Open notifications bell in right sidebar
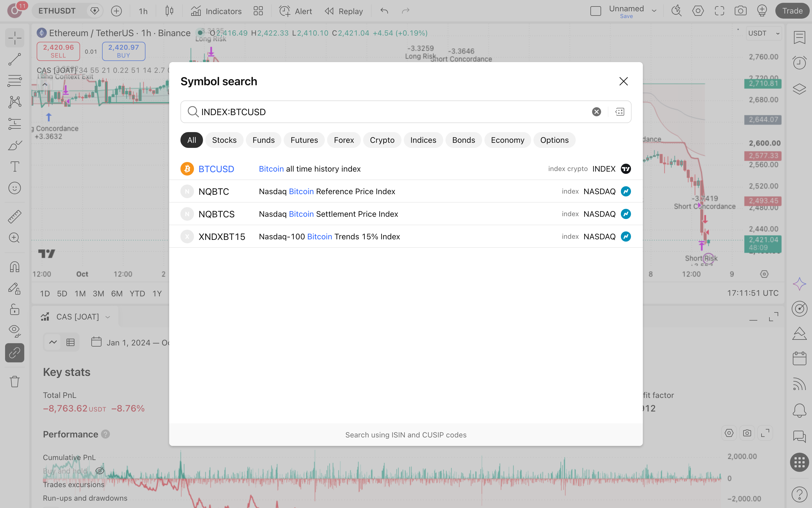The height and width of the screenshot is (508, 812). click(799, 410)
